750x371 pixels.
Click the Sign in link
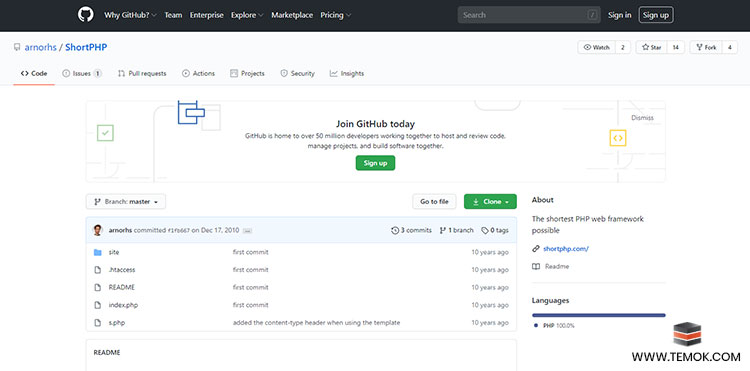coord(619,15)
